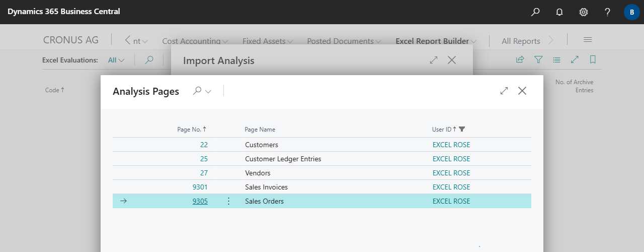644x252 pixels.
Task: Click the navigation menu back chevron
Action: (128, 40)
